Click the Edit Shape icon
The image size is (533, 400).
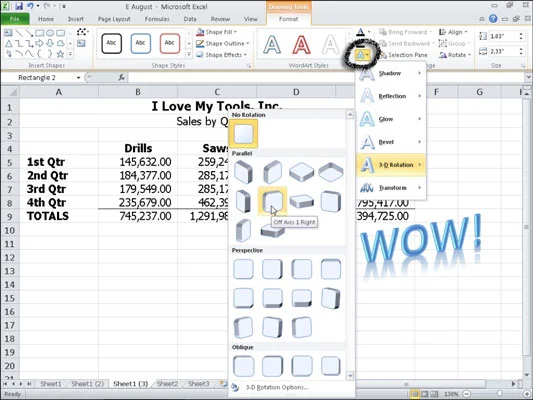tap(82, 32)
